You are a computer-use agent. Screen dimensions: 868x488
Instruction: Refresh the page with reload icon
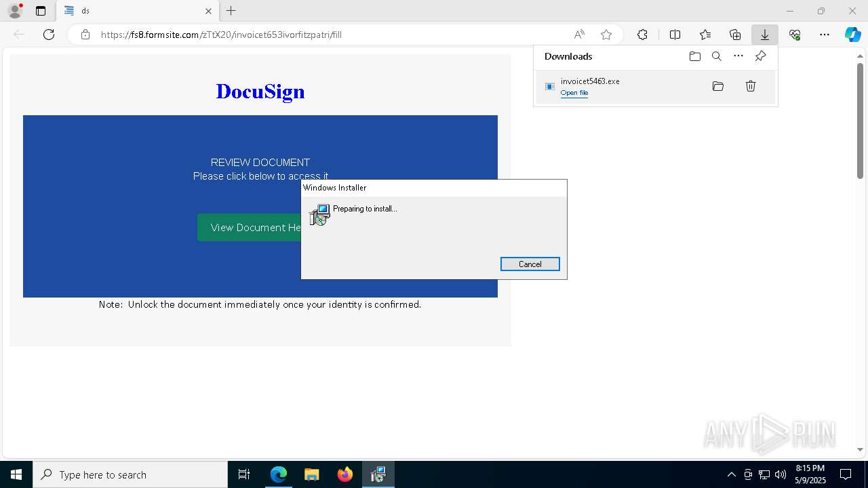pyautogui.click(x=49, y=35)
